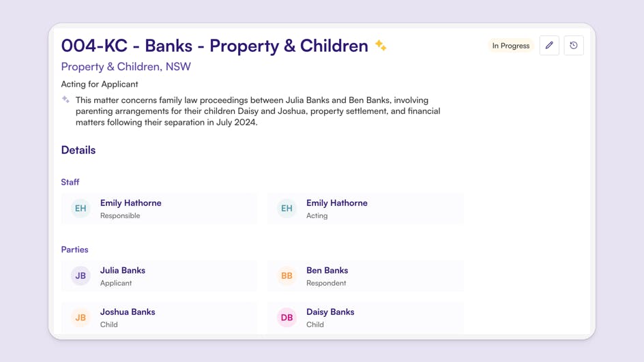Click the Property & Children, NSW link
This screenshot has height=362, width=644.
click(126, 67)
